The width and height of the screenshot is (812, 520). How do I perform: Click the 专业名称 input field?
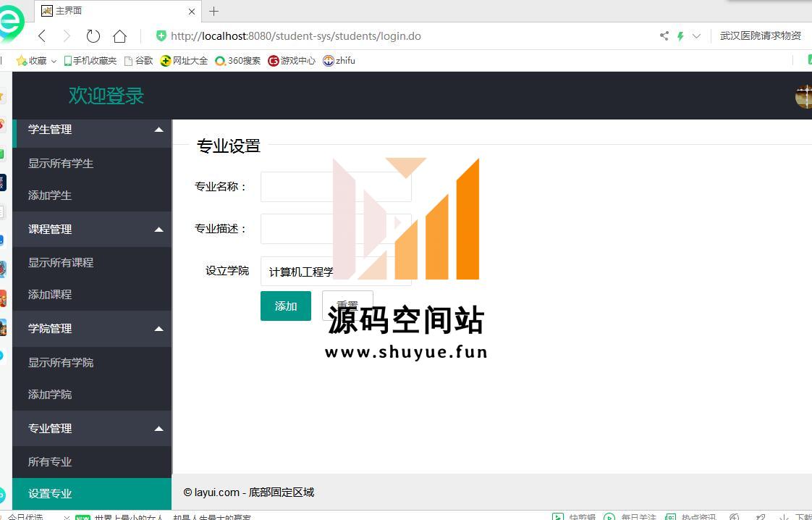pos(336,187)
